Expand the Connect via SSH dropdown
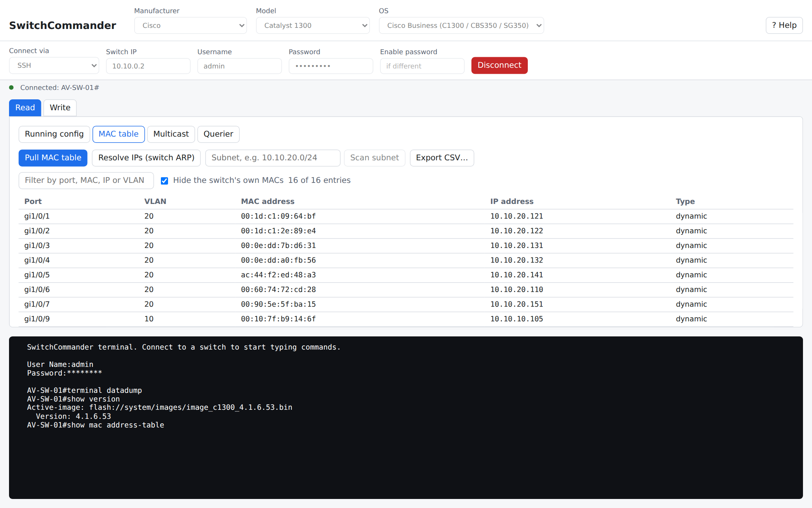 54,65
